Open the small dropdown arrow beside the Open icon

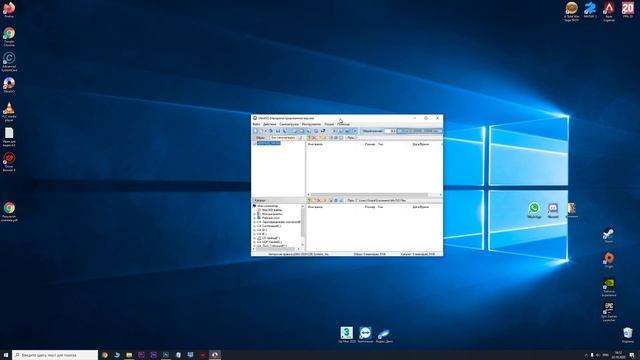click(265, 131)
